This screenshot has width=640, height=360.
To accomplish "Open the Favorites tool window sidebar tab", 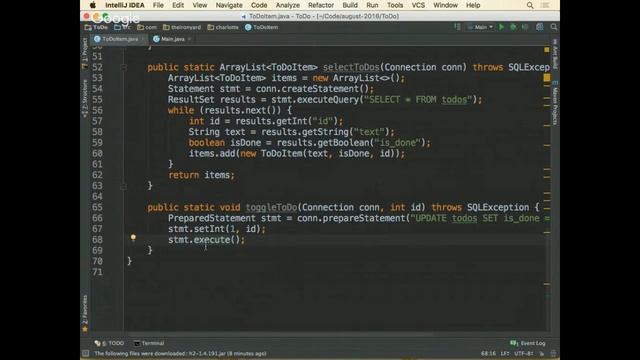I will tap(85, 313).
